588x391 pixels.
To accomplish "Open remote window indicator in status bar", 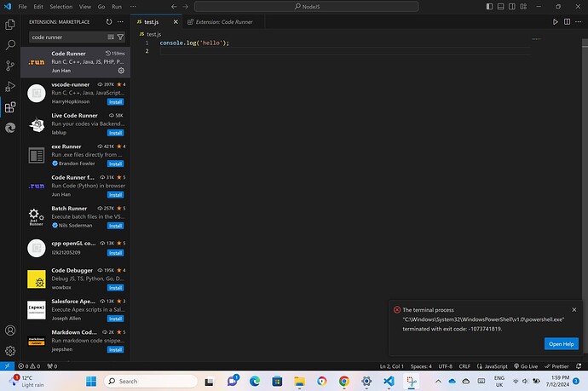I will [7, 366].
